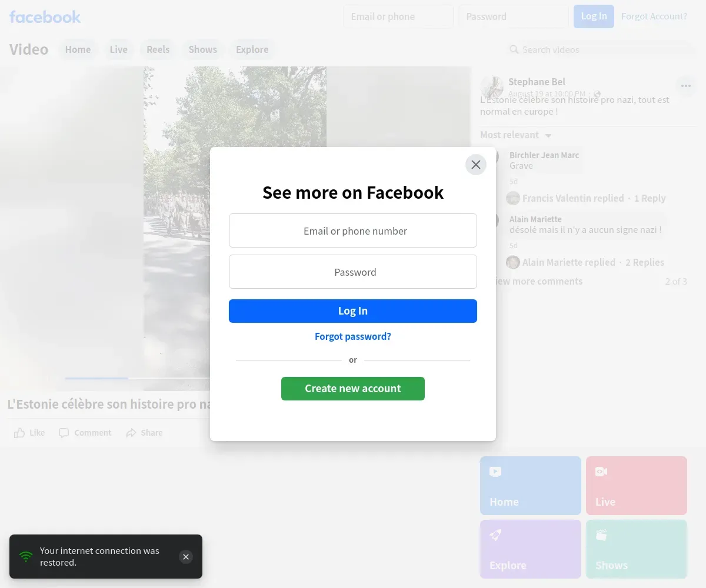The height and width of the screenshot is (588, 706).
Task: Click the comment text 'Grave'
Action: pyautogui.click(x=521, y=166)
